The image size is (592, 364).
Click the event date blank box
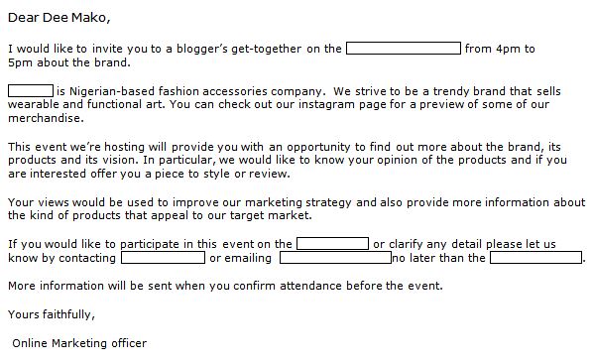pos(404,49)
